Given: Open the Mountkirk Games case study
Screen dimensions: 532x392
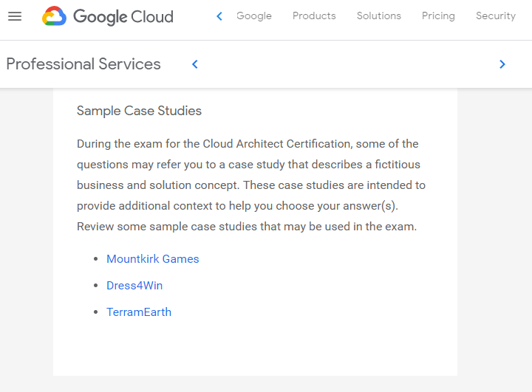Looking at the screenshot, I should 153,258.
